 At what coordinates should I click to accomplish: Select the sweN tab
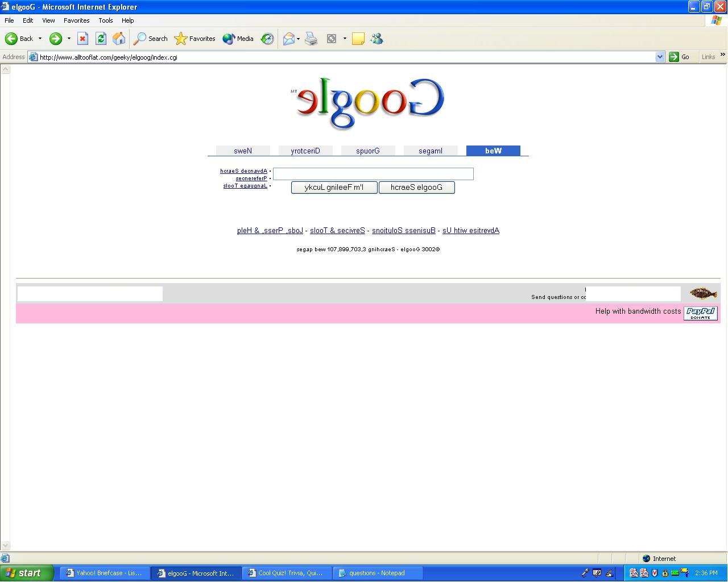pyautogui.click(x=243, y=151)
